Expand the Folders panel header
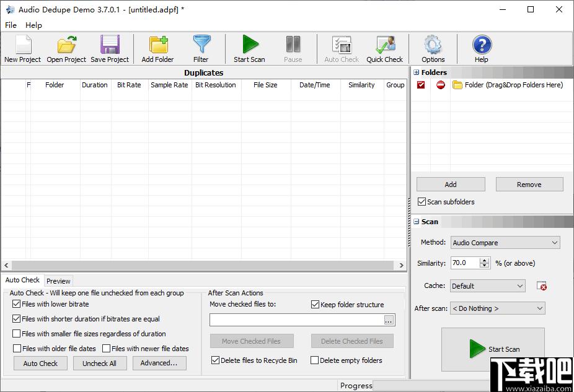 pyautogui.click(x=416, y=72)
